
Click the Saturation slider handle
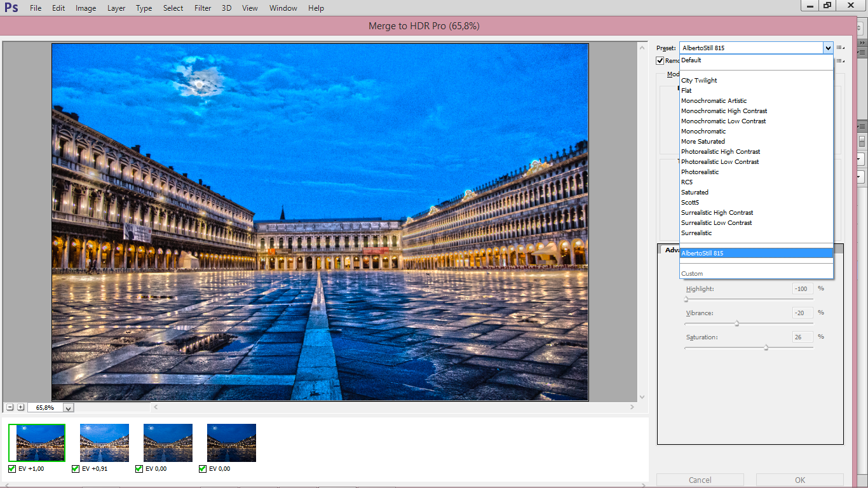pyautogui.click(x=766, y=348)
